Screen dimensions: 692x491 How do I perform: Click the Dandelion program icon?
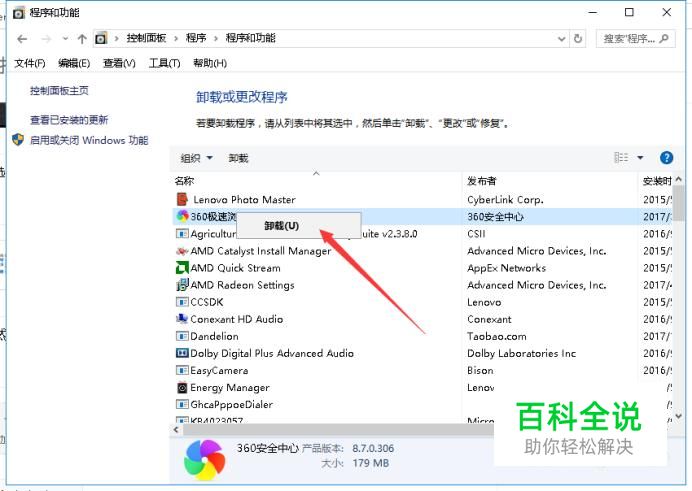182,336
